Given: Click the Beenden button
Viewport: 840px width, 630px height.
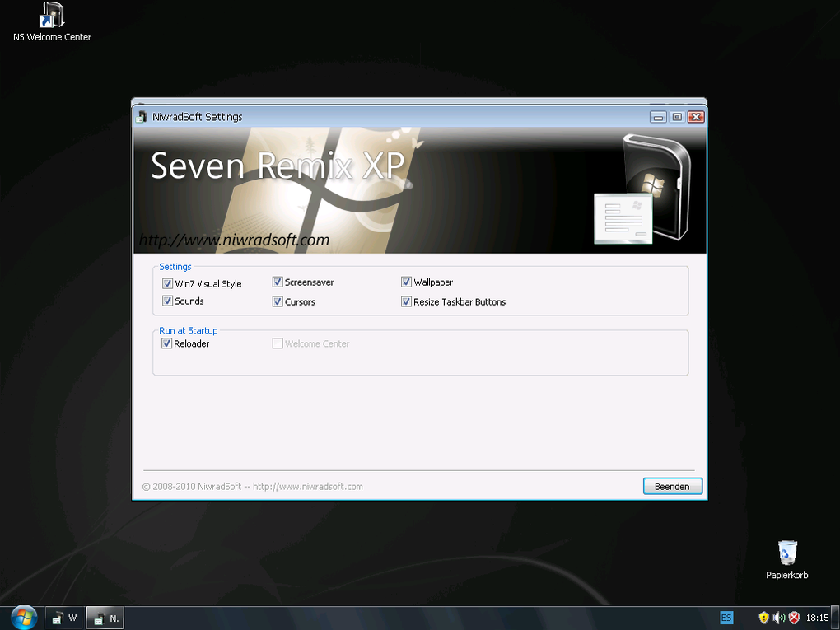Looking at the screenshot, I should click(672, 487).
